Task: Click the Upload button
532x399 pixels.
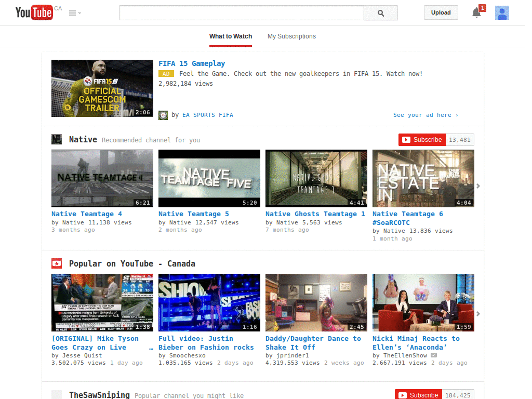Action: 441,12
